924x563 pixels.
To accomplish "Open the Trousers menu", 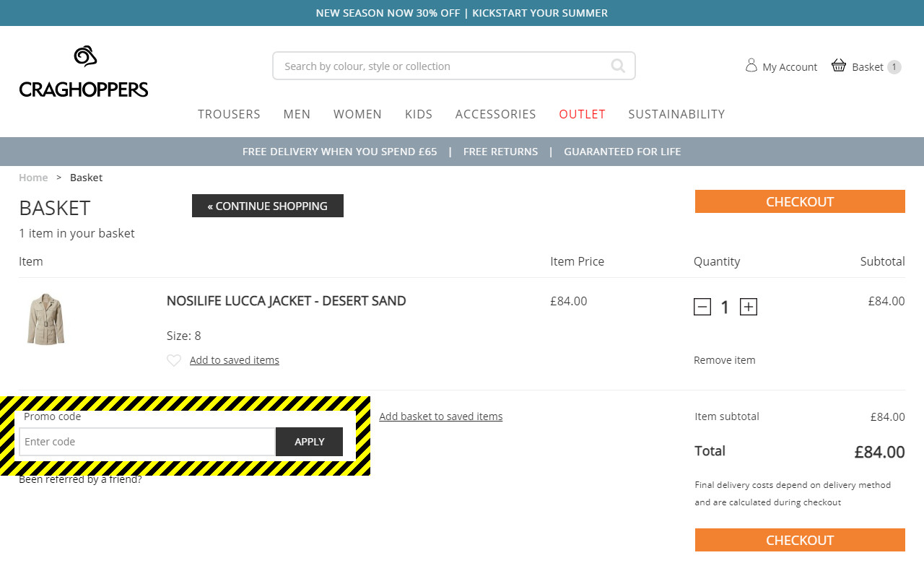I will 229,114.
